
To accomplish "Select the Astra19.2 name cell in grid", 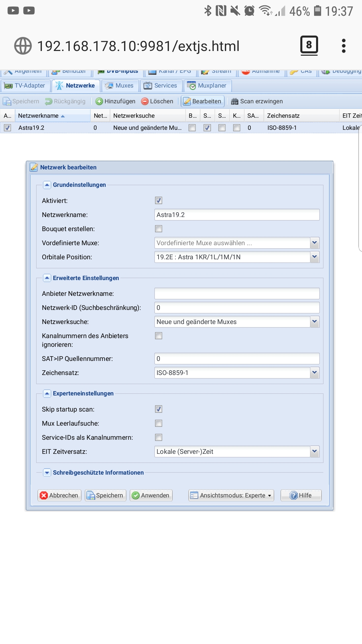I will (x=53, y=128).
